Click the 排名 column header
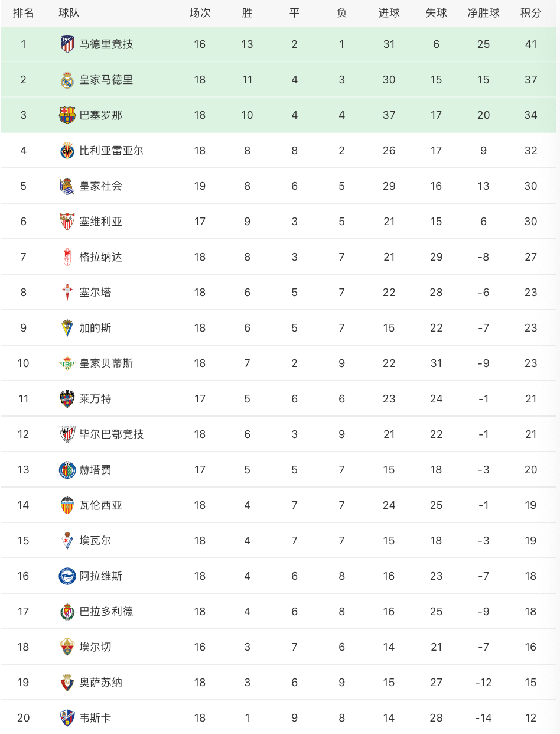Viewport: 560px width, 734px height. [x=24, y=13]
